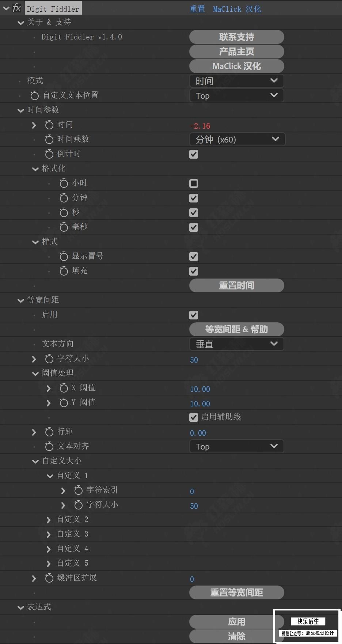Open the 模式 dropdown showing 时间
Viewport: 342px width, 644px height.
(x=237, y=81)
